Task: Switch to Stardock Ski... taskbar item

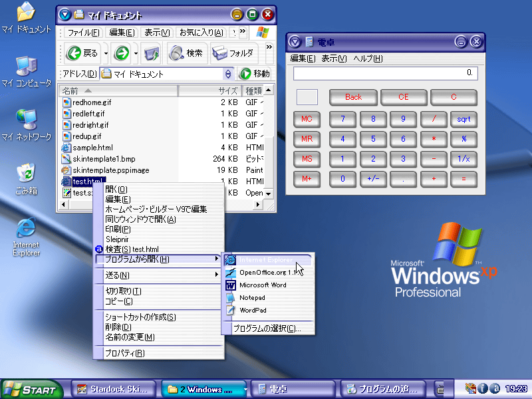Action: [x=114, y=389]
